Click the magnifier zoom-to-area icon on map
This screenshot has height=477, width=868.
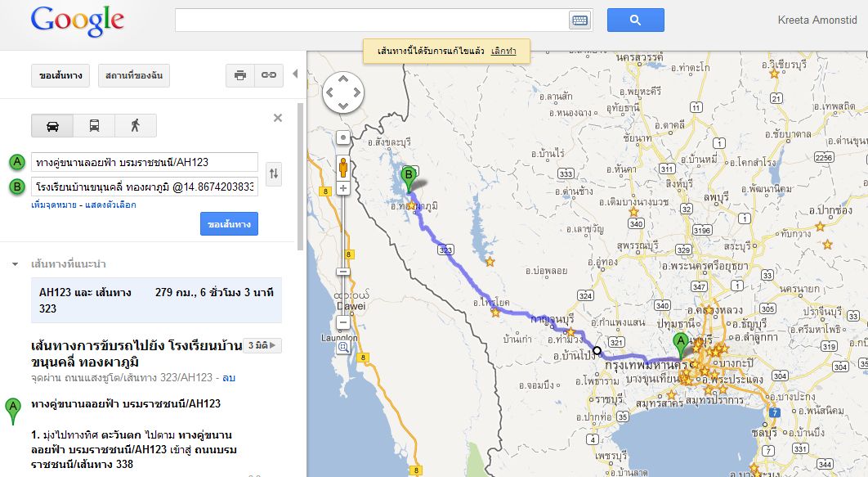[343, 348]
